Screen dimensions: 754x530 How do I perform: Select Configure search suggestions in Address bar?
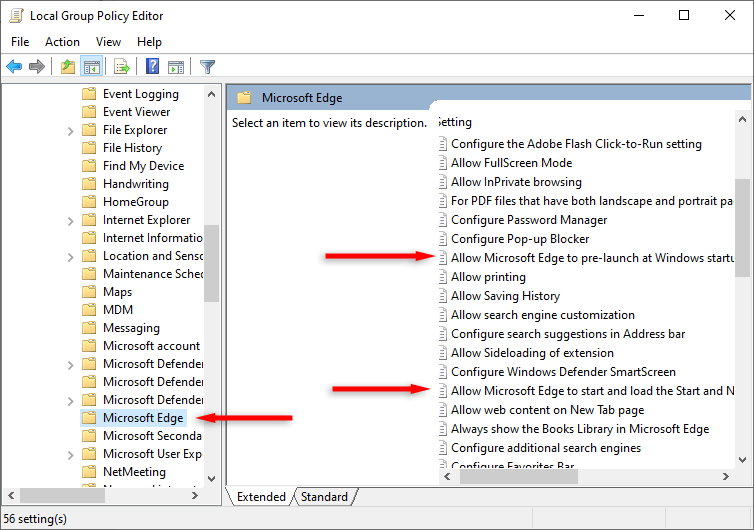[x=568, y=334]
